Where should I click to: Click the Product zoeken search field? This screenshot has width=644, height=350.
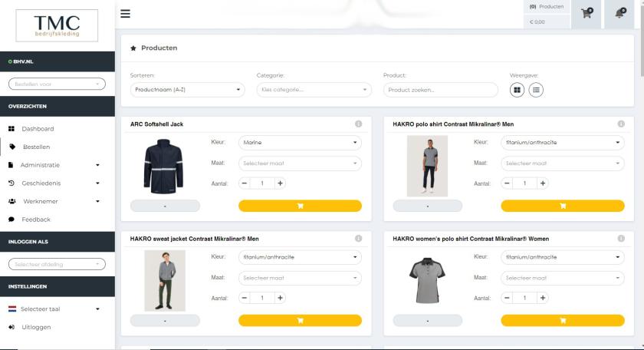click(x=441, y=90)
